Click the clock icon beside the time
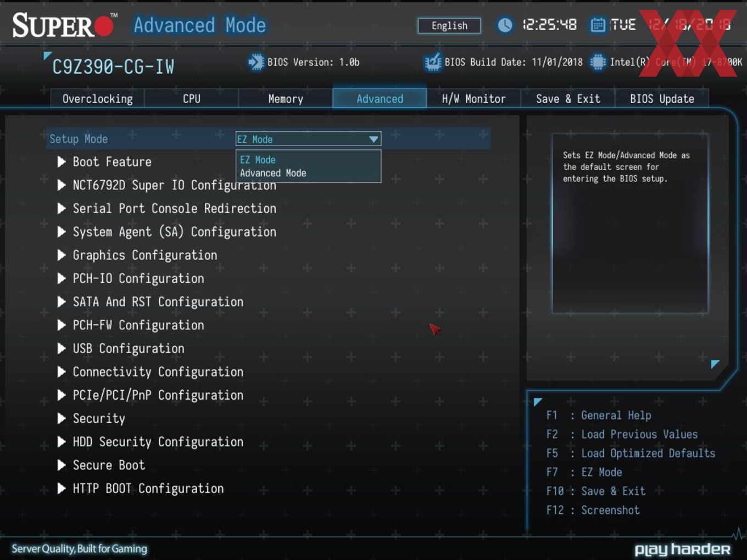 point(505,25)
